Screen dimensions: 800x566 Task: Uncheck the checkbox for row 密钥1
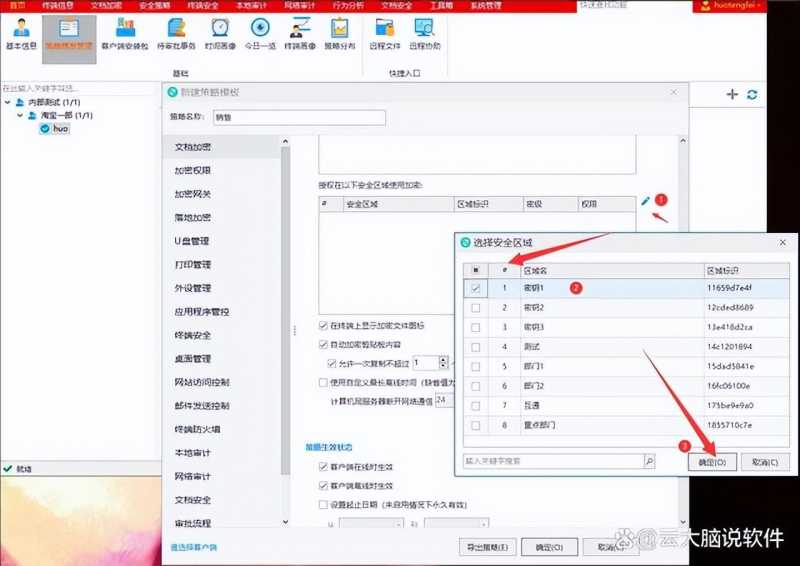click(476, 288)
